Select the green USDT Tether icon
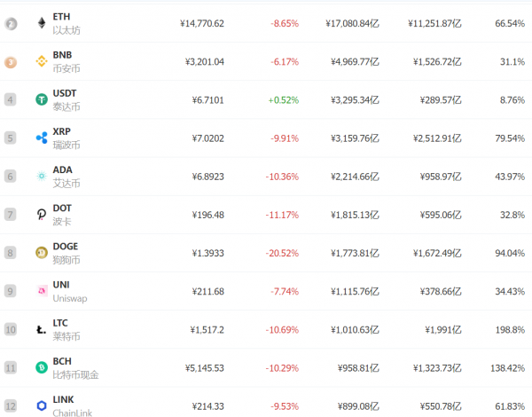Image resolution: width=532 pixels, height=417 pixels. (41, 99)
